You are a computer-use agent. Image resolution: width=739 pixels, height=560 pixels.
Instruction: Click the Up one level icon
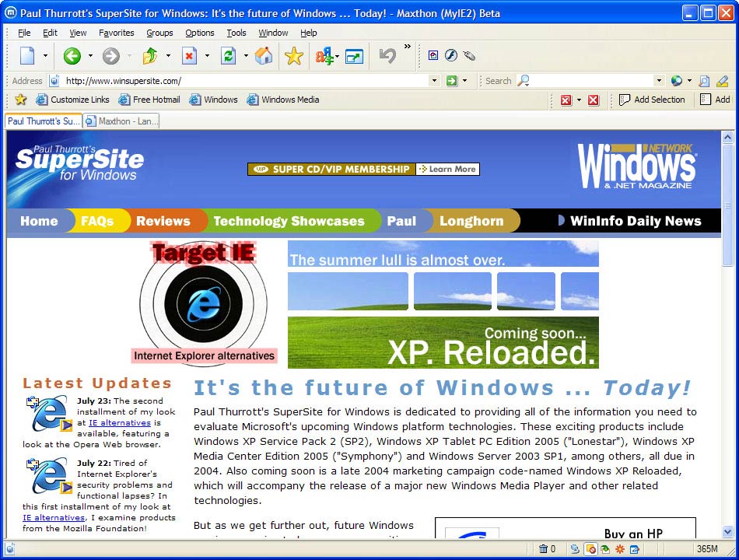pyautogui.click(x=150, y=56)
